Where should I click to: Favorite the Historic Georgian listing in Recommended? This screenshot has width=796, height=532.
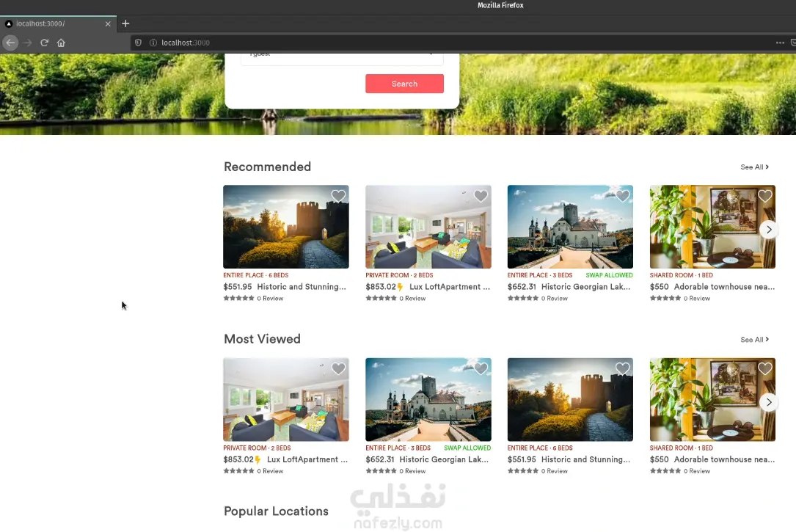(x=622, y=196)
